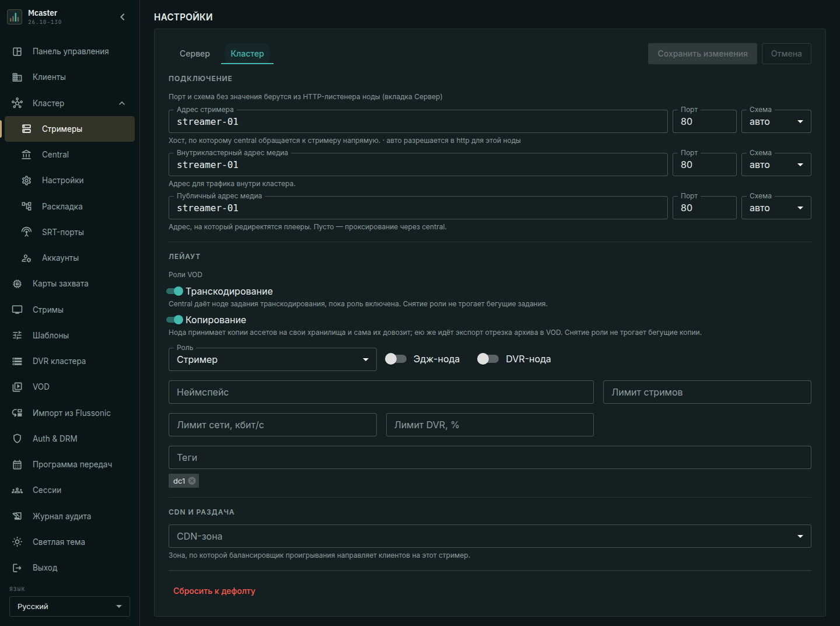Switch to the Сервер tab
This screenshot has width=840, height=626.
(x=195, y=54)
